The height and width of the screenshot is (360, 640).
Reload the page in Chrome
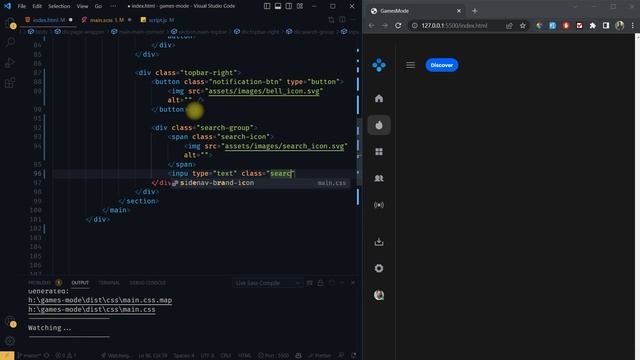tap(398, 25)
